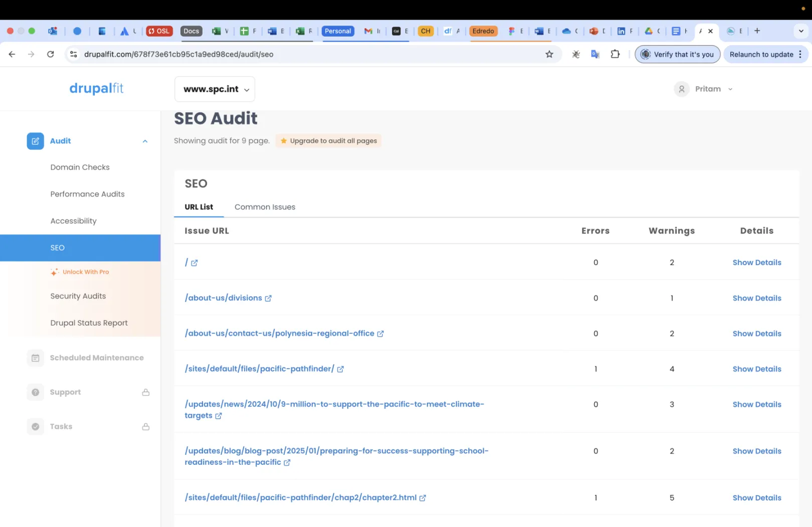Collapse the Audit section chevron

pos(145,141)
